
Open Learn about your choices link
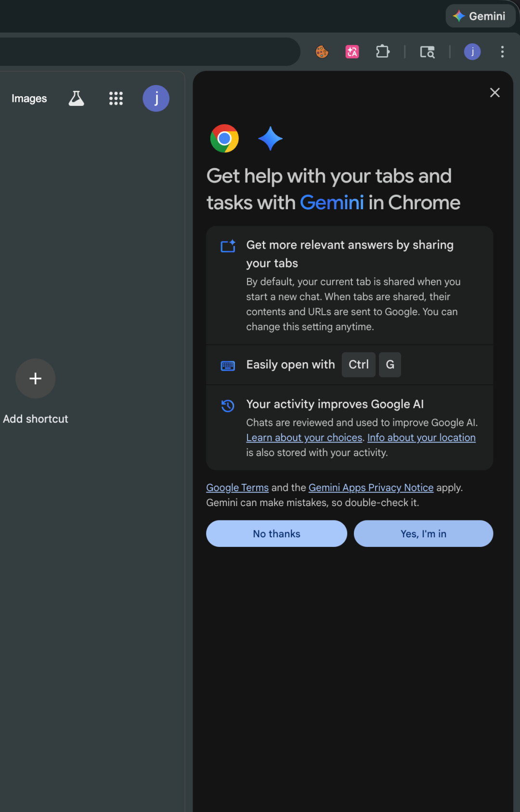(304, 438)
